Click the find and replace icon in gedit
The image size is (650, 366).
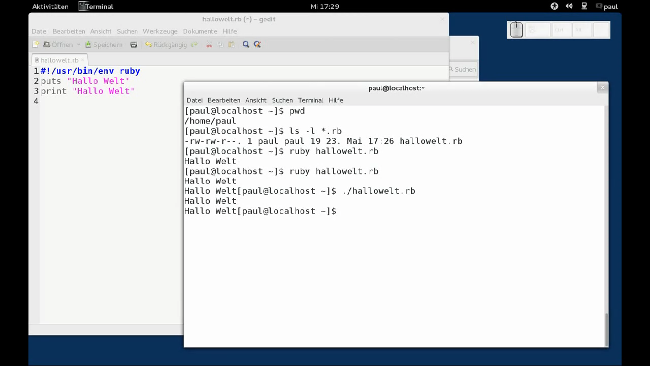click(x=257, y=44)
